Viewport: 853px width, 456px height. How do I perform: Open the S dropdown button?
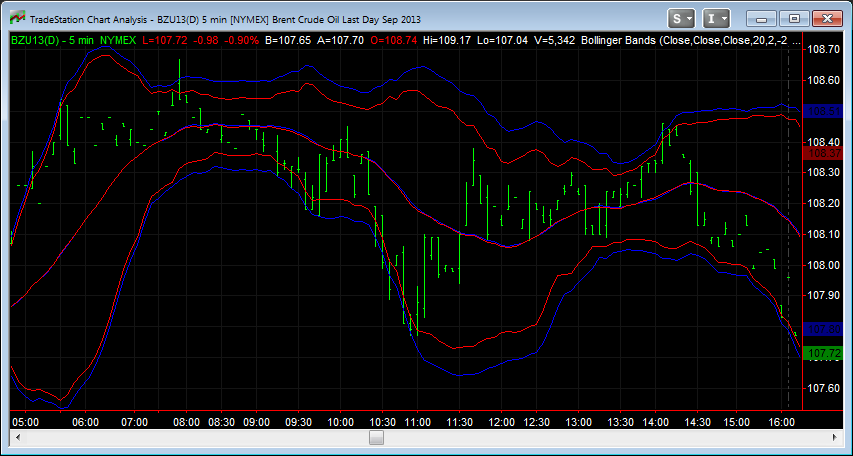[x=682, y=19]
